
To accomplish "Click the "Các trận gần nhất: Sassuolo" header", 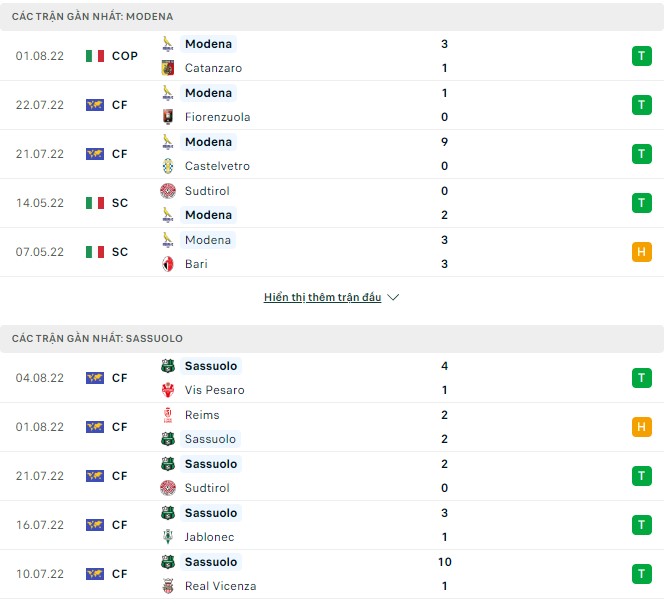I will [x=97, y=339].
